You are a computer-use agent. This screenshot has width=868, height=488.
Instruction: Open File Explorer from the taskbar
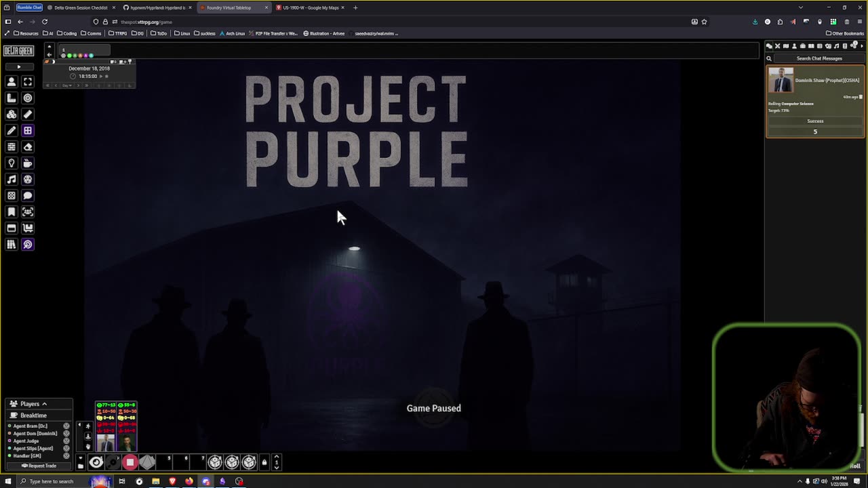[156, 481]
